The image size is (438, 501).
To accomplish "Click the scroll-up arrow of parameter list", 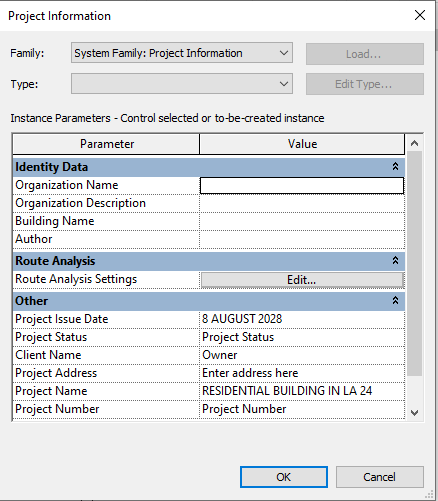I will click(x=414, y=143).
